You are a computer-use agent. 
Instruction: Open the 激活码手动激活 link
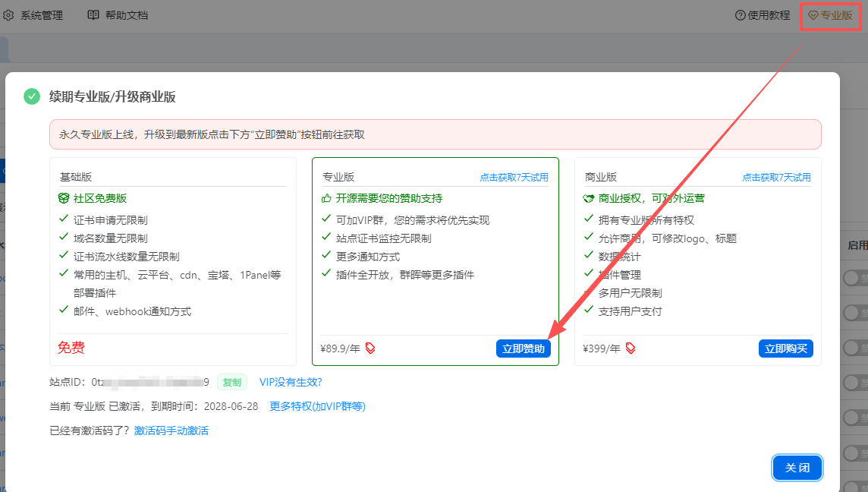pyautogui.click(x=171, y=430)
